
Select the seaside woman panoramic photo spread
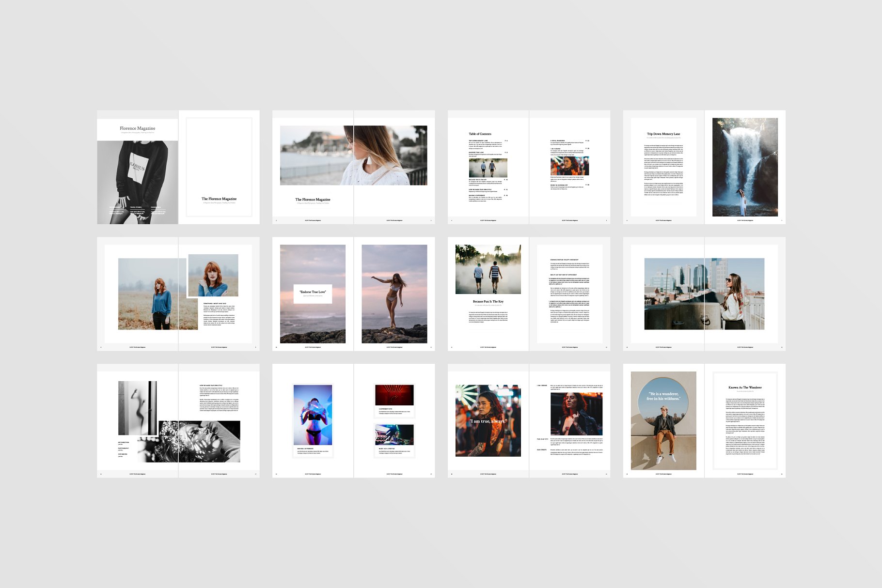pyautogui.click(x=353, y=155)
